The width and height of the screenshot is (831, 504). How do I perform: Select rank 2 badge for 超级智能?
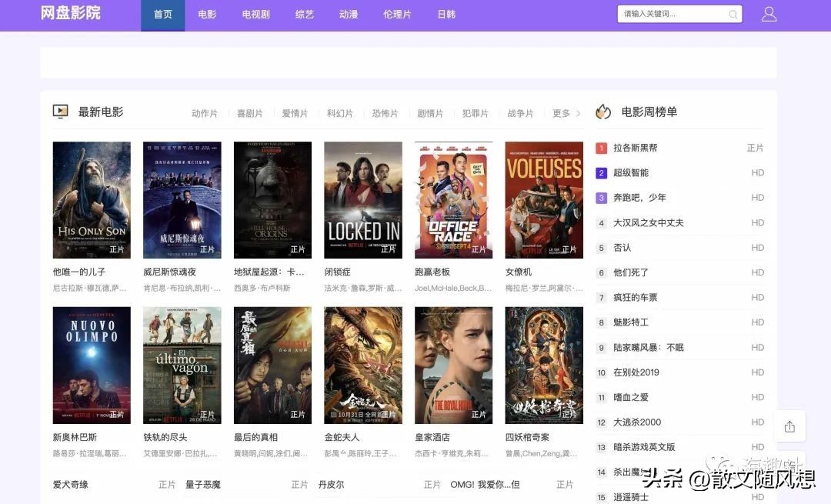pyautogui.click(x=602, y=173)
